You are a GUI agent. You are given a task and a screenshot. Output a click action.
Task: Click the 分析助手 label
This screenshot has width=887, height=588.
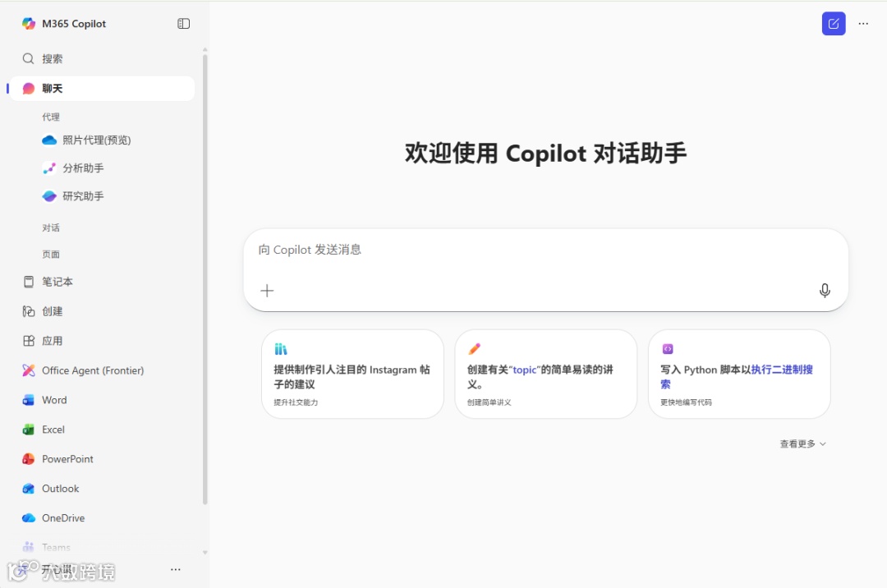point(83,168)
